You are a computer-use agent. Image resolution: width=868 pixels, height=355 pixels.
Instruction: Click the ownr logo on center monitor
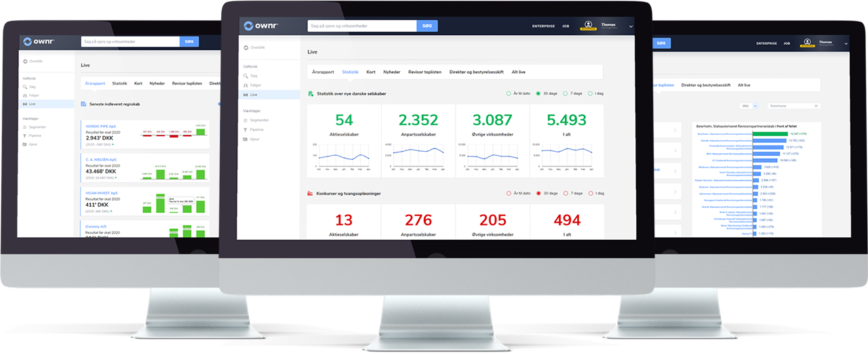(x=260, y=26)
